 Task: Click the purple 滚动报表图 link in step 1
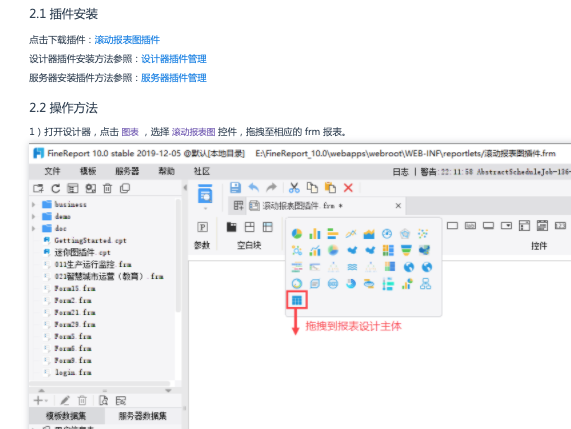pyautogui.click(x=193, y=132)
